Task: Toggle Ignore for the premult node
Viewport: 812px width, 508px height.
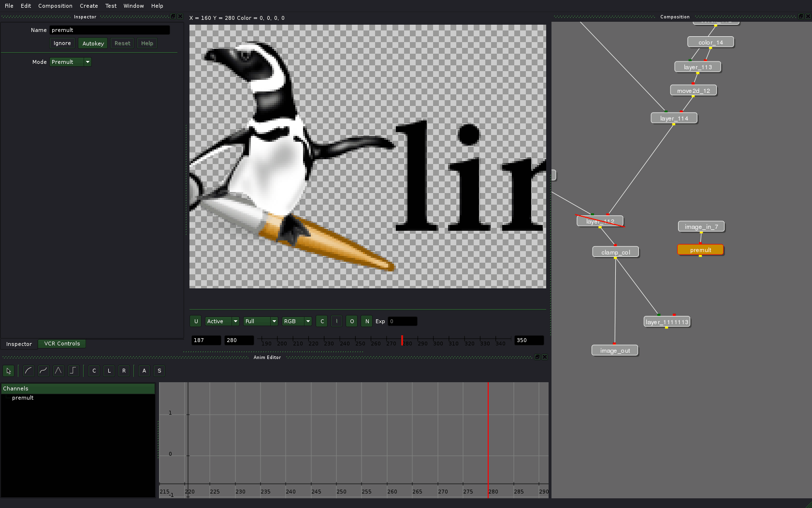Action: pos(62,44)
